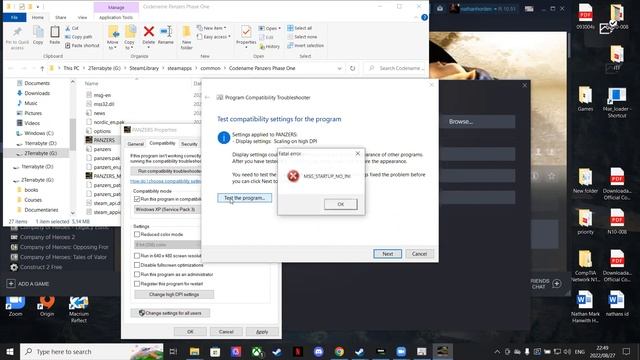This screenshot has height=360, width=640.
Task: Toggle Run this program in compatibility mode
Action: coord(137,199)
